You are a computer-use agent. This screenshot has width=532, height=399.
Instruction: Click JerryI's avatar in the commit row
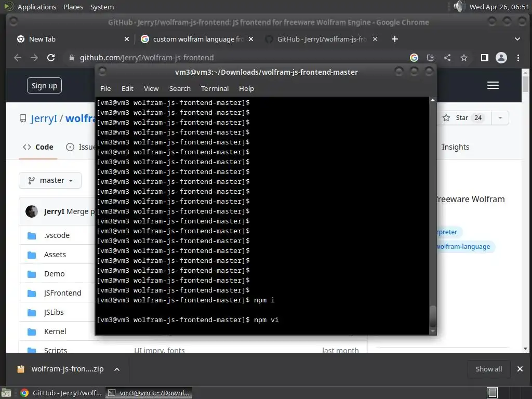click(32, 211)
